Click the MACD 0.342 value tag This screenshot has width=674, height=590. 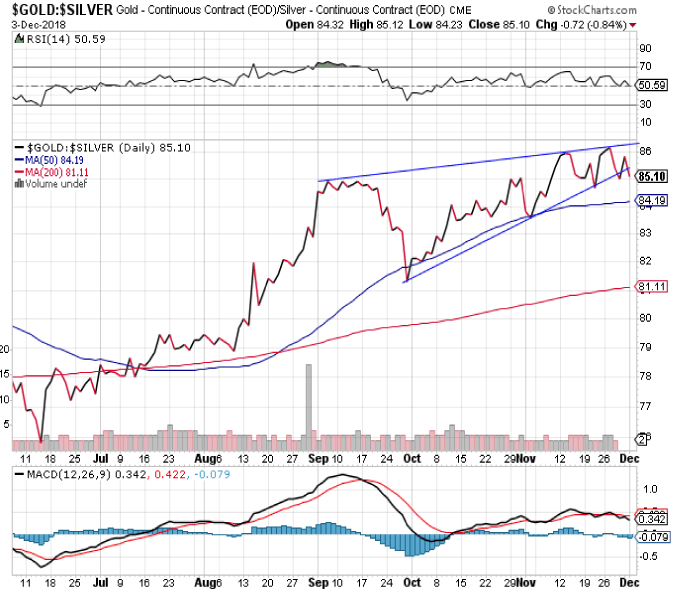point(652,519)
